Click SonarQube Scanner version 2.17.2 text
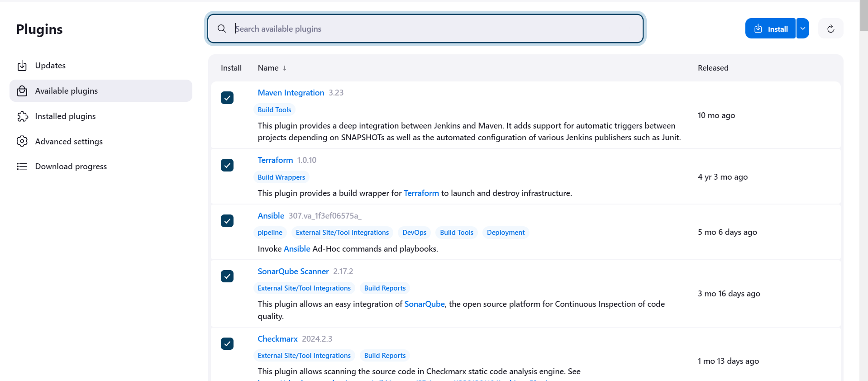Screen dimensions: 868x381 (x=343, y=271)
